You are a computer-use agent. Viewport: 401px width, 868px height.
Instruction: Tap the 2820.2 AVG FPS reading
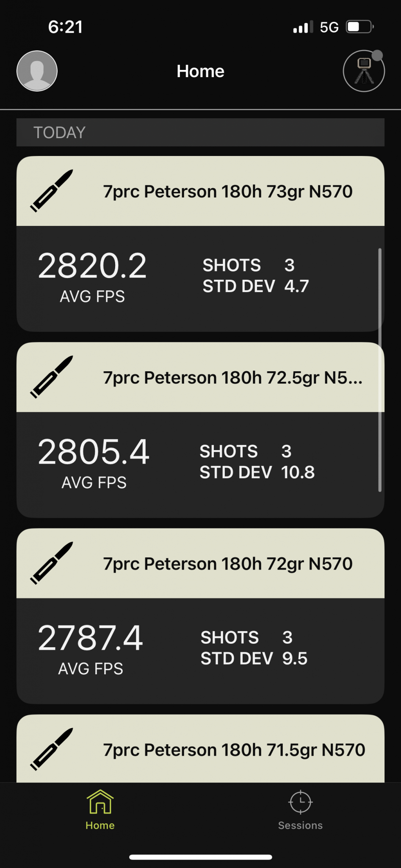coord(92,266)
